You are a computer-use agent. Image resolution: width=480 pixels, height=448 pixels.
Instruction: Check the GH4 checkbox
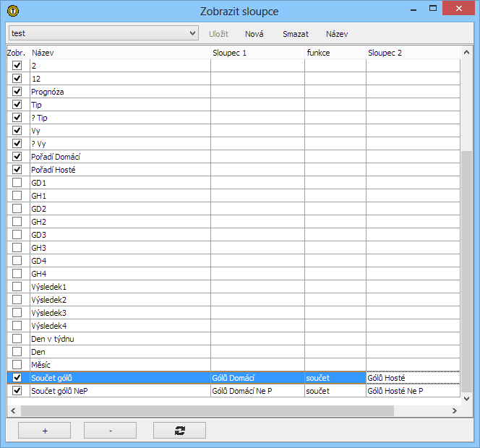pos(17,274)
